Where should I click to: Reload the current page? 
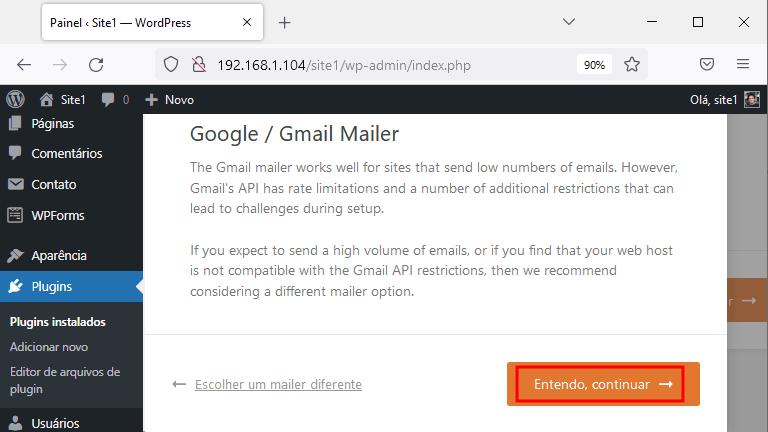(96, 65)
